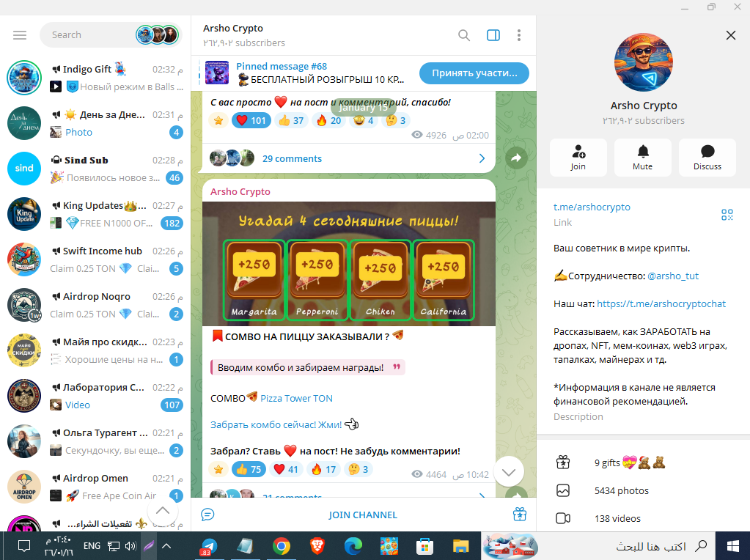Click star reaction on pizza combo post
Screen dimensions: 750x560
click(x=218, y=470)
